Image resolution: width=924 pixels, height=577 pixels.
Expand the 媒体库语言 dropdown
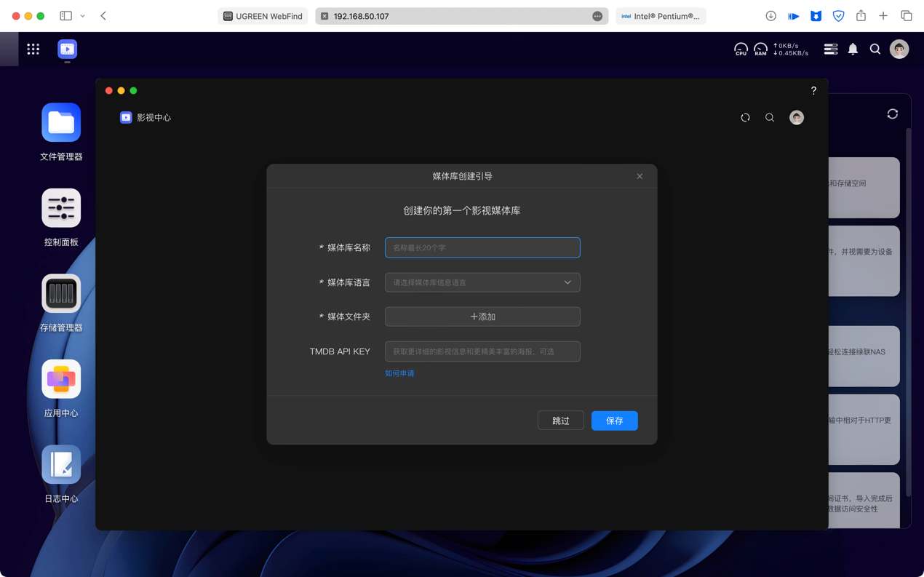[482, 282]
